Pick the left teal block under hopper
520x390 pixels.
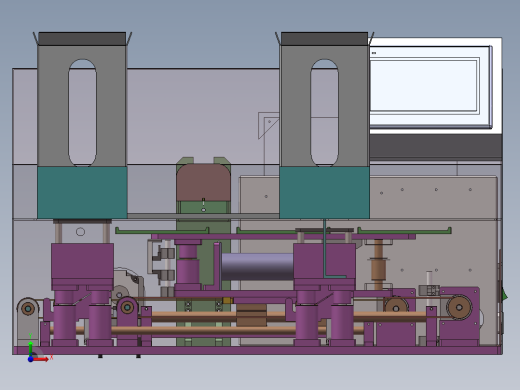(82, 193)
